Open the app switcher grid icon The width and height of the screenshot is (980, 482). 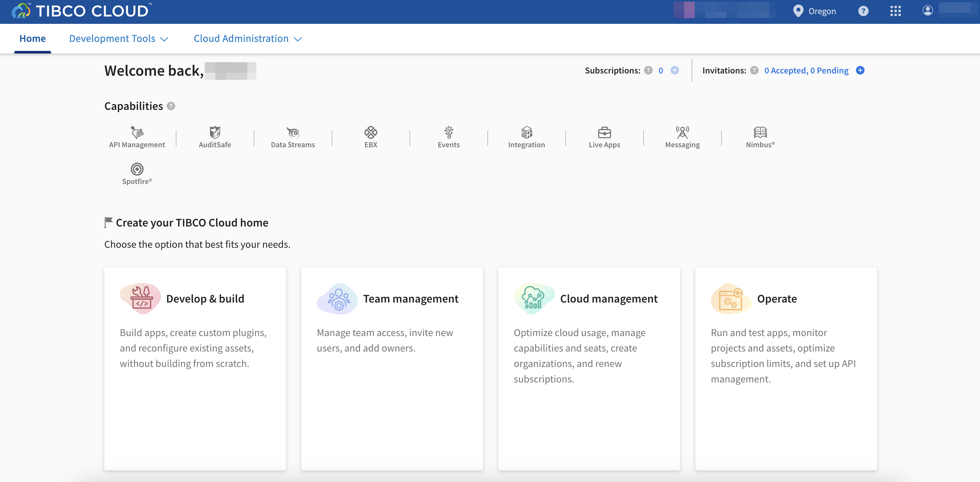(x=895, y=11)
